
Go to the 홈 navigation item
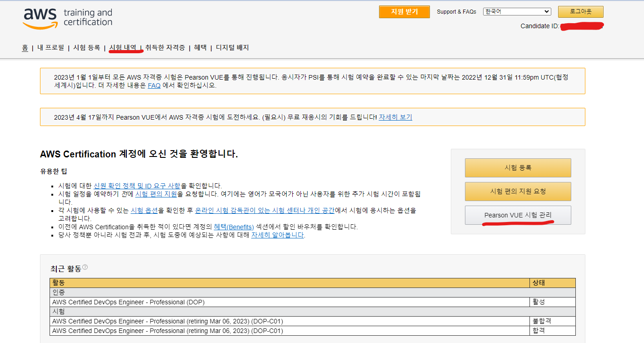(x=25, y=48)
